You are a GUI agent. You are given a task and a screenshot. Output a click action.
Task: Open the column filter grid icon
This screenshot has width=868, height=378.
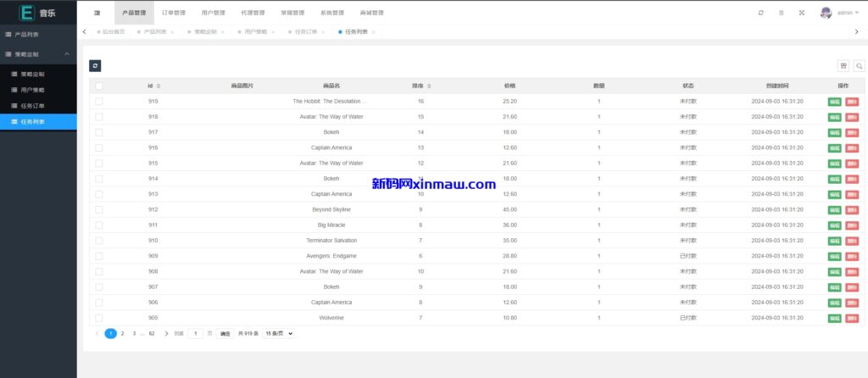(x=843, y=66)
